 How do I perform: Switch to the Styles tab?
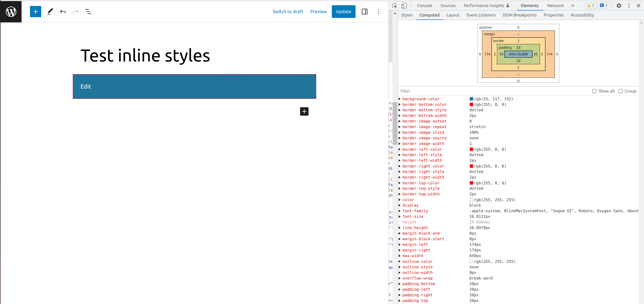click(x=407, y=15)
